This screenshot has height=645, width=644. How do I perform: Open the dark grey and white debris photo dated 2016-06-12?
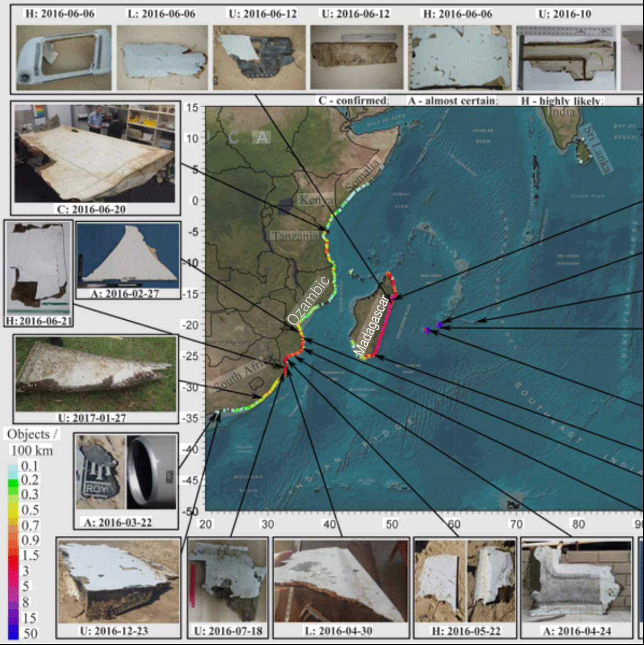point(259,58)
